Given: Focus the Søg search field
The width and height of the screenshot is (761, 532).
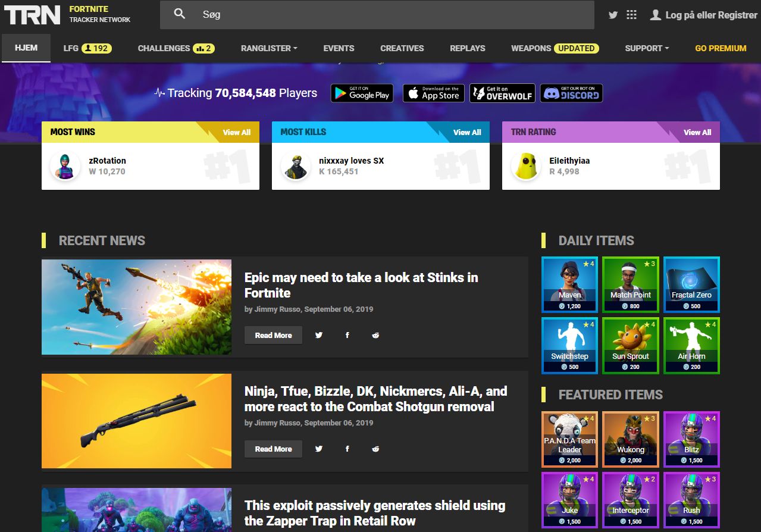Looking at the screenshot, I should (x=377, y=15).
